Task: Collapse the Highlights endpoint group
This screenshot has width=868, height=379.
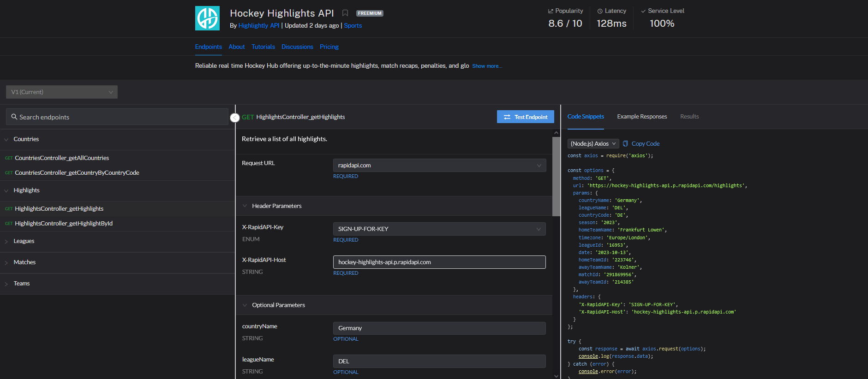Action: [6, 190]
